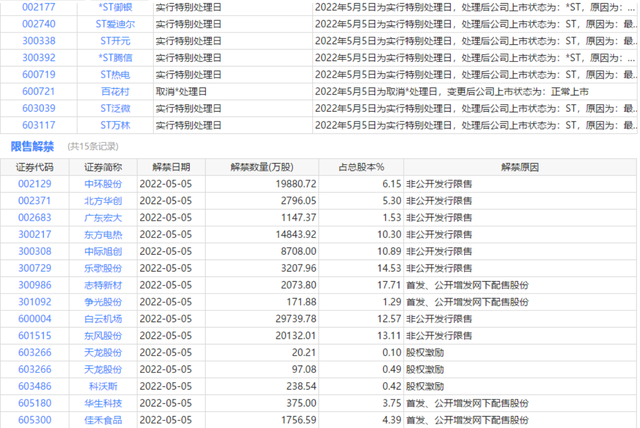Click the 共15条记录 record count

coord(93,146)
